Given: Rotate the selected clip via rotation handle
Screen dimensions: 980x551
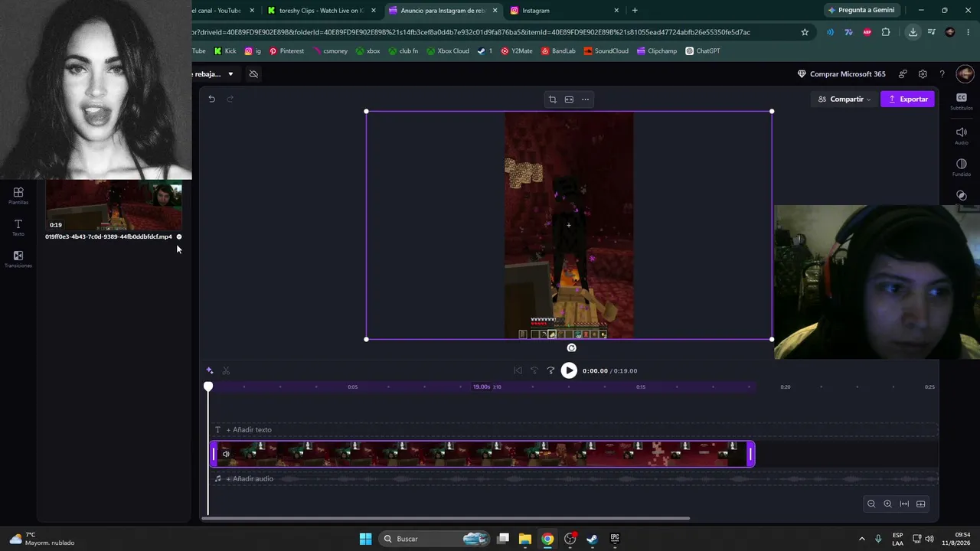Looking at the screenshot, I should click(571, 347).
